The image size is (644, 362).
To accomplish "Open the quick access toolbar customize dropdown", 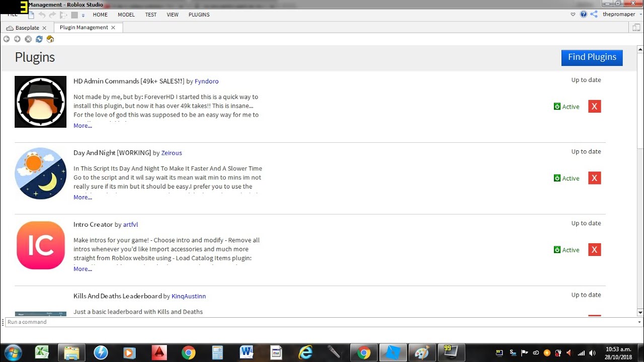I will point(83,15).
